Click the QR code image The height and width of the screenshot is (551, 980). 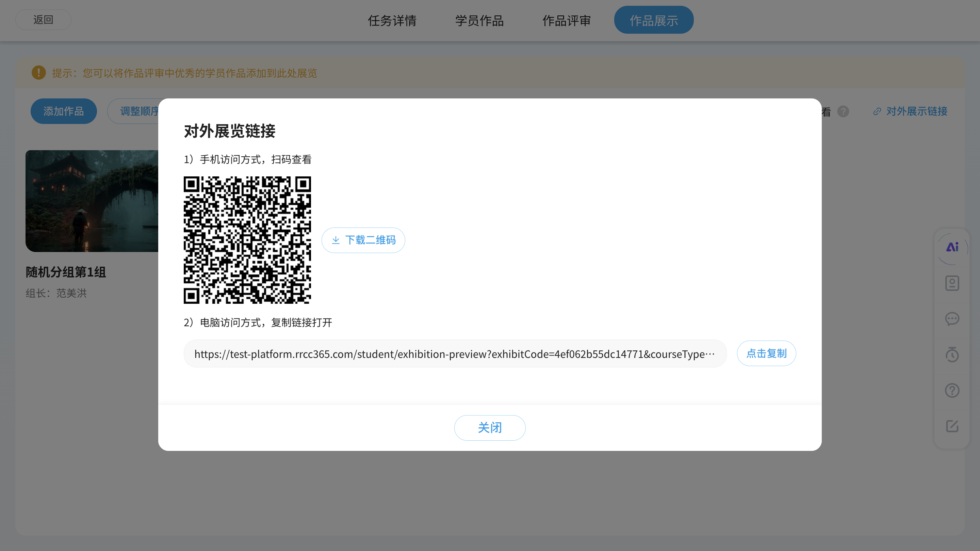(247, 240)
